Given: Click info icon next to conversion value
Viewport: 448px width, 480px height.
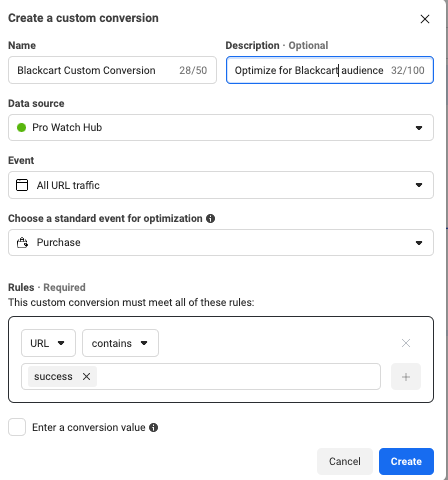Looking at the screenshot, I should (153, 427).
